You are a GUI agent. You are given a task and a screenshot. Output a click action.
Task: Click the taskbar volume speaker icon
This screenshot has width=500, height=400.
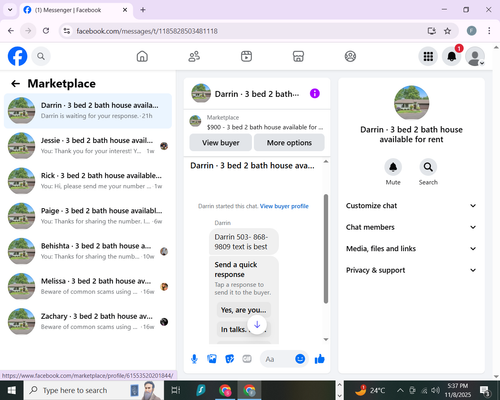point(435,390)
